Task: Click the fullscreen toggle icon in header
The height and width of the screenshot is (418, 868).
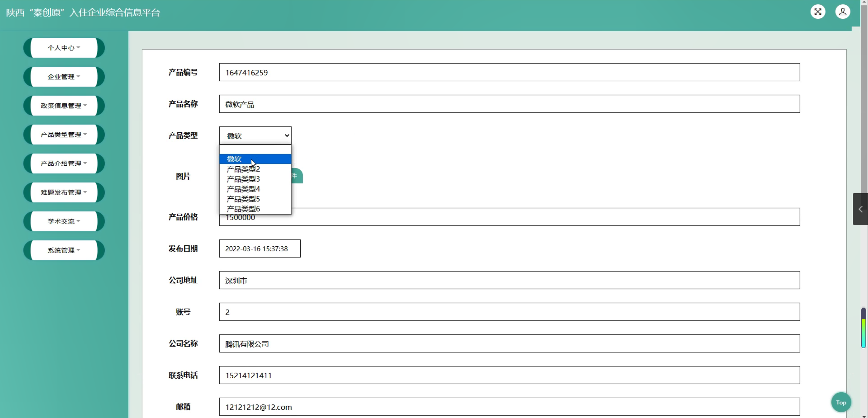Action: (x=818, y=12)
